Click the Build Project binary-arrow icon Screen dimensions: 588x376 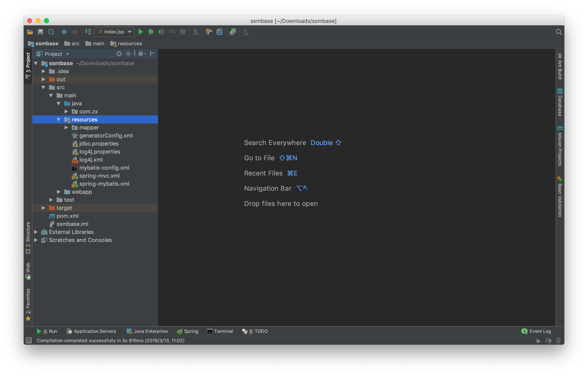[88, 32]
